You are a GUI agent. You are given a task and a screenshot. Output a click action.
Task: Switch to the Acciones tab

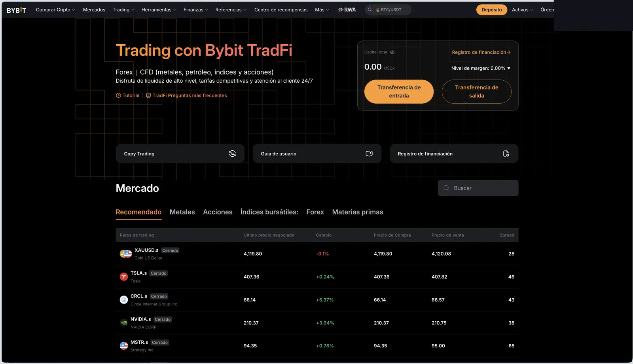[218, 212]
